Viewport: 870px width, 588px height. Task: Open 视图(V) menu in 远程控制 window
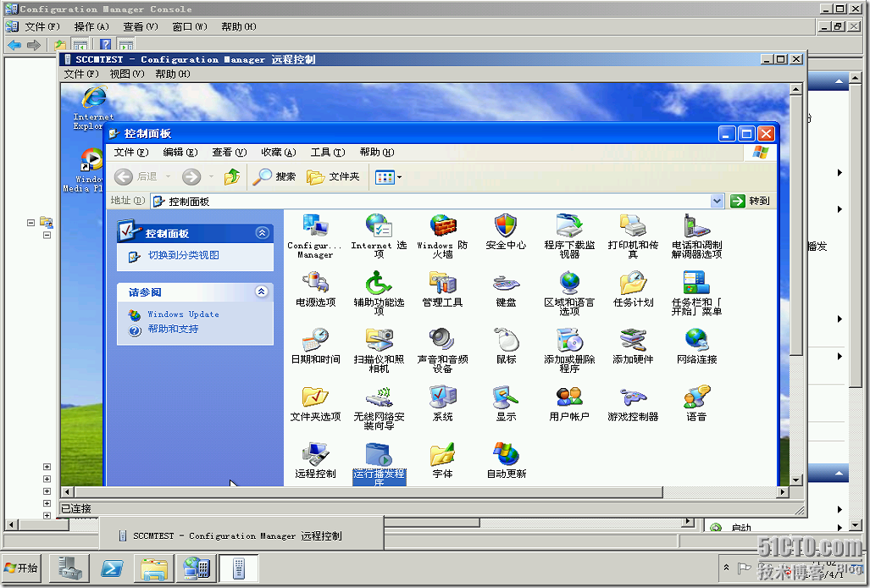coord(127,74)
